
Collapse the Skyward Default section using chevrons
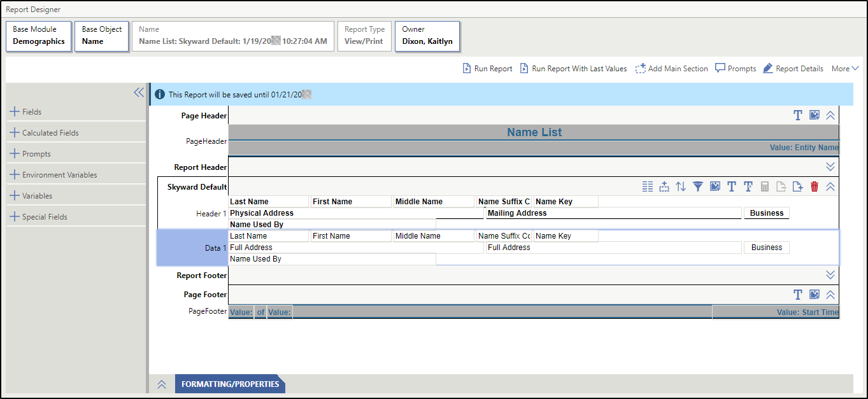click(x=830, y=186)
